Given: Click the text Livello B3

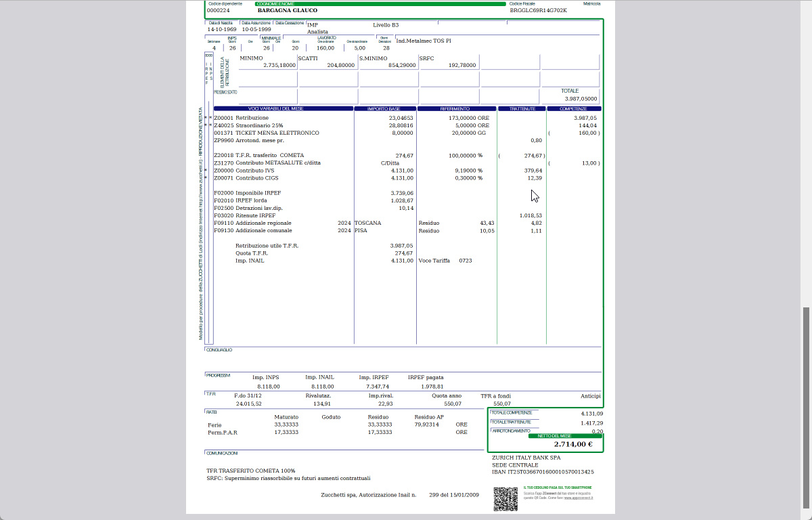Looking at the screenshot, I should coord(386,25).
